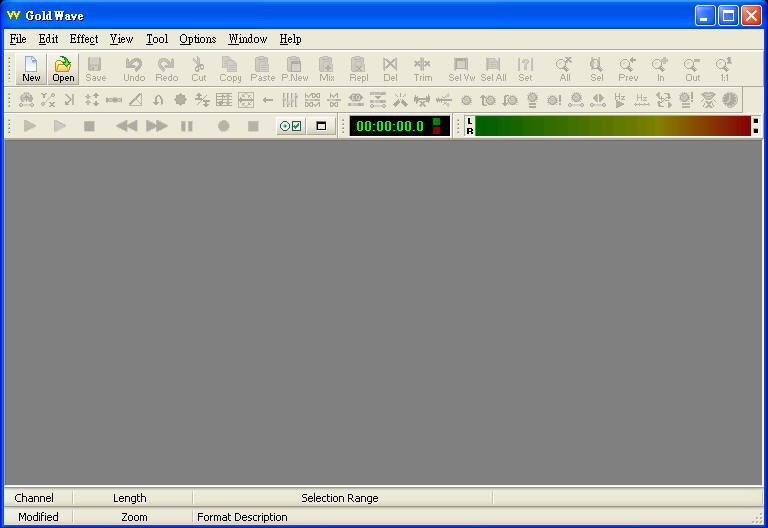Select the Paste toolbar icon
The height and width of the screenshot is (528, 768).
click(x=262, y=69)
